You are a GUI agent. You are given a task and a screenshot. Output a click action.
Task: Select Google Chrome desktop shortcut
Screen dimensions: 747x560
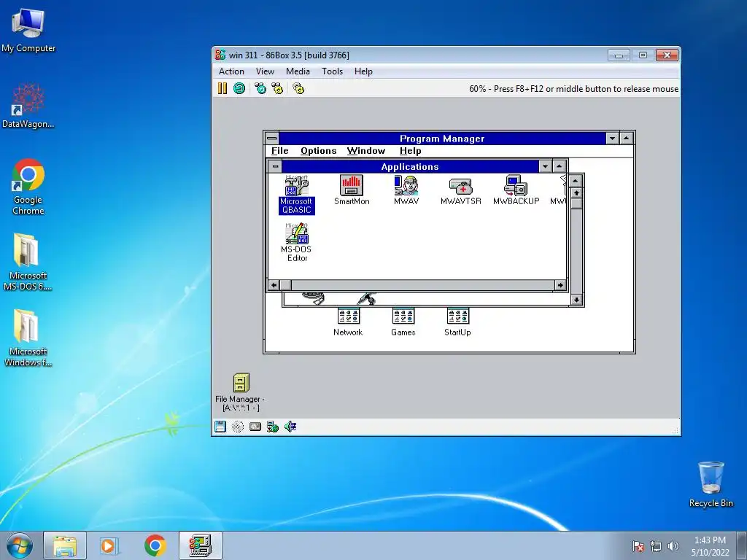28,187
